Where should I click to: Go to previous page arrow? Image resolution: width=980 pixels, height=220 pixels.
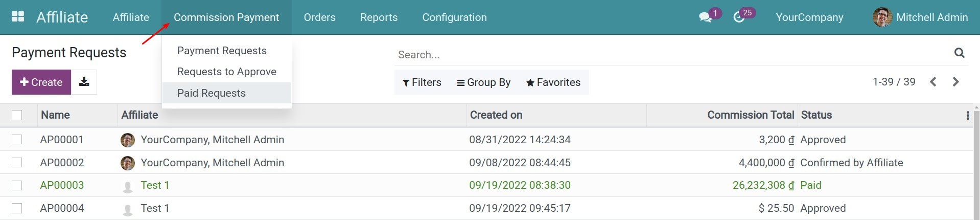click(x=933, y=82)
